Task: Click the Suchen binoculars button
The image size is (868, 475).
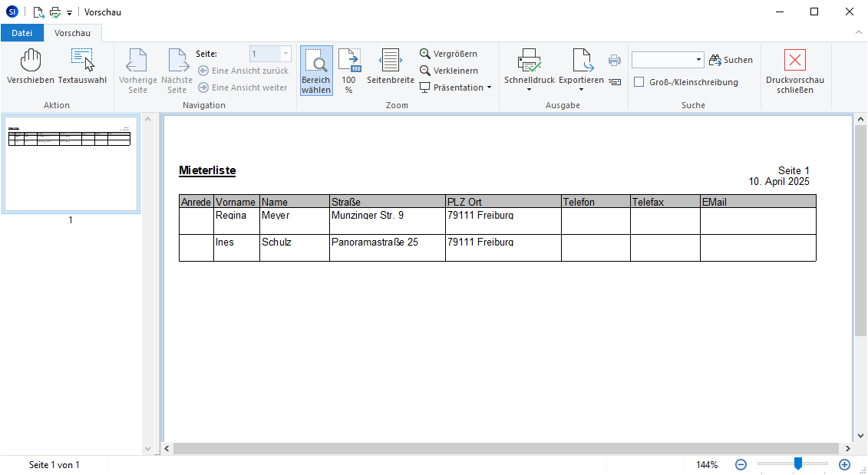Action: coord(731,60)
